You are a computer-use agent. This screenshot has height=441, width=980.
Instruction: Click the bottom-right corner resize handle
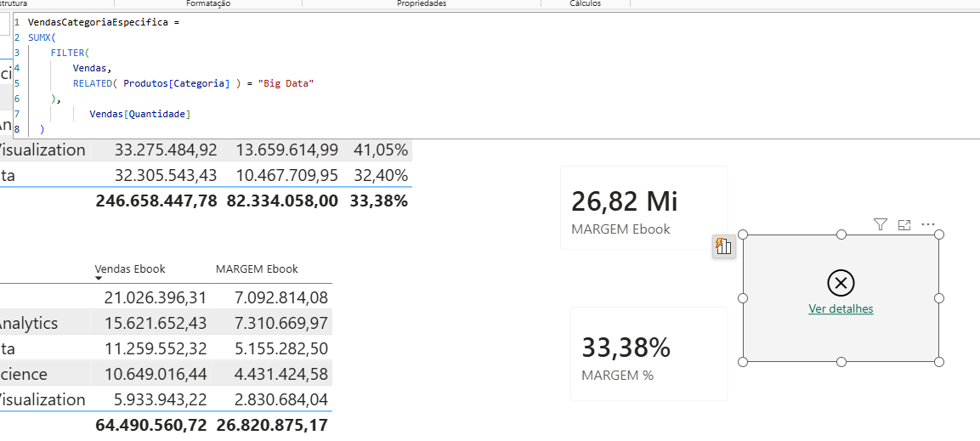click(938, 362)
